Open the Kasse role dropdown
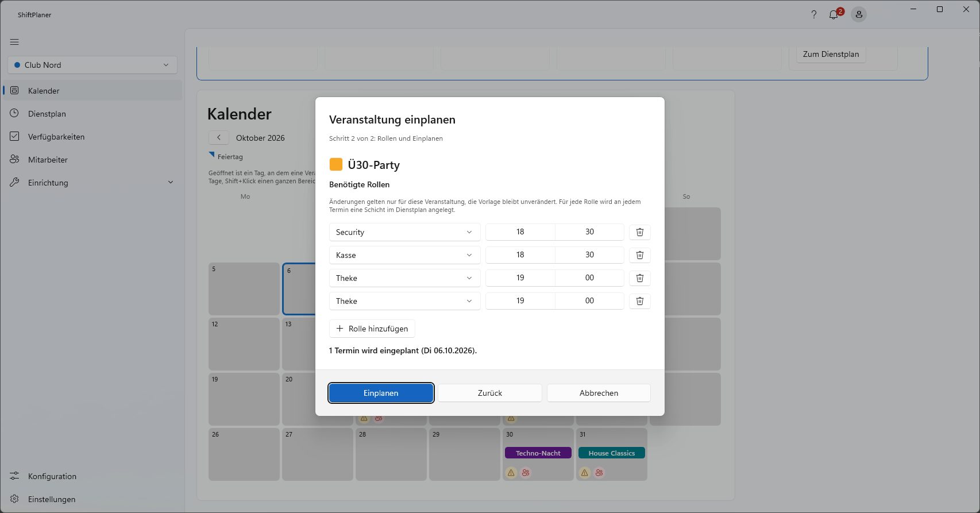 [x=405, y=255]
